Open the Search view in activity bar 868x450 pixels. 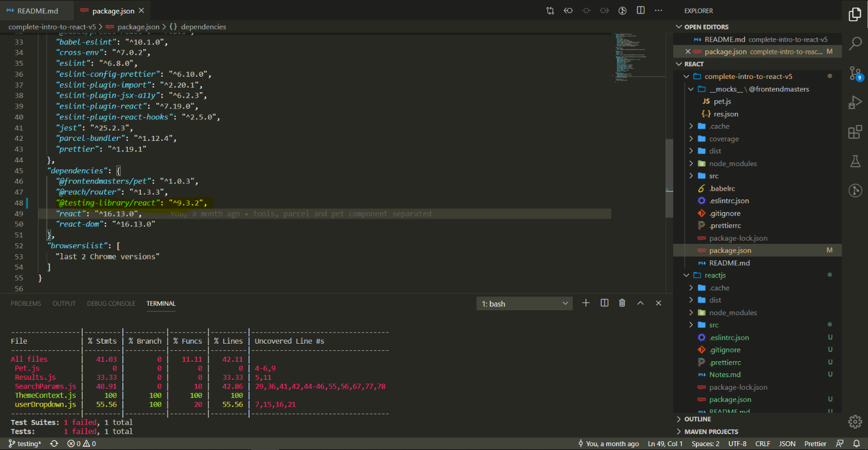point(855,44)
